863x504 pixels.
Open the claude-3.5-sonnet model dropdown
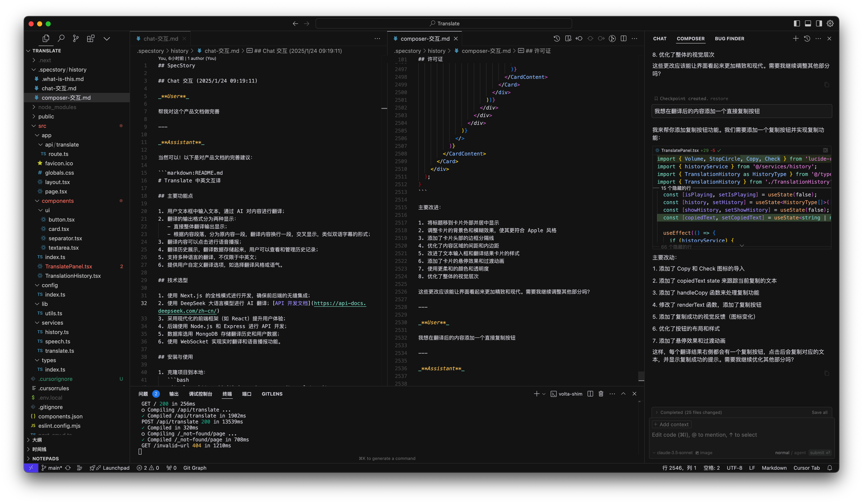(x=674, y=453)
